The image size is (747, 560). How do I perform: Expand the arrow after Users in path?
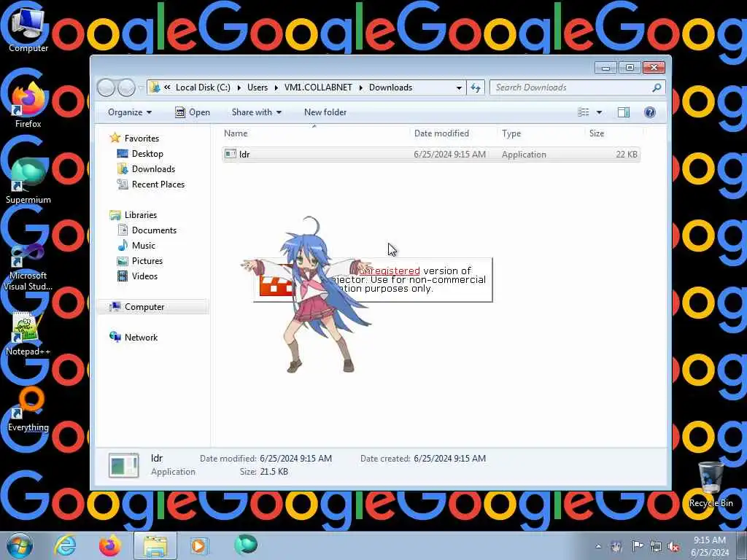[276, 87]
